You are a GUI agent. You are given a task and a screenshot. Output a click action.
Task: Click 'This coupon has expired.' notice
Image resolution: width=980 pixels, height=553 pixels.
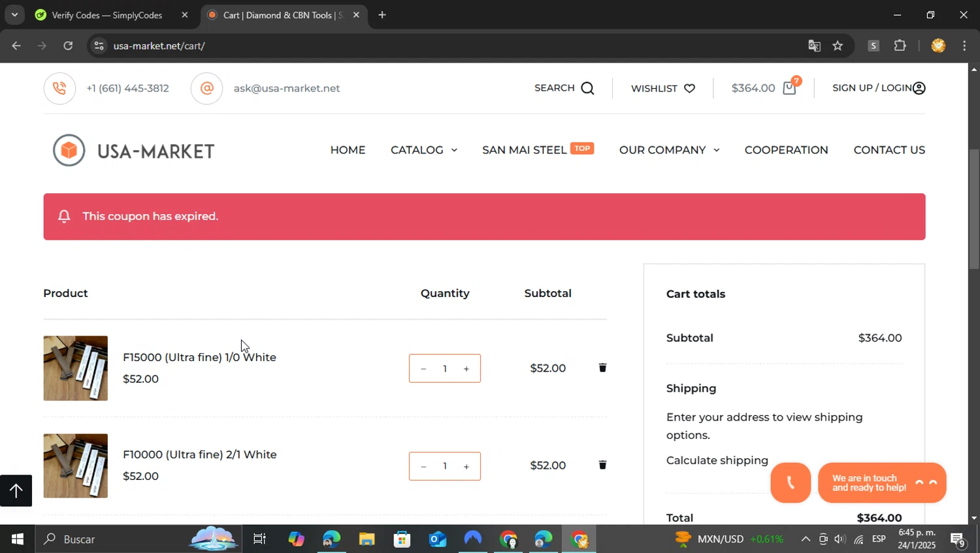tap(484, 217)
